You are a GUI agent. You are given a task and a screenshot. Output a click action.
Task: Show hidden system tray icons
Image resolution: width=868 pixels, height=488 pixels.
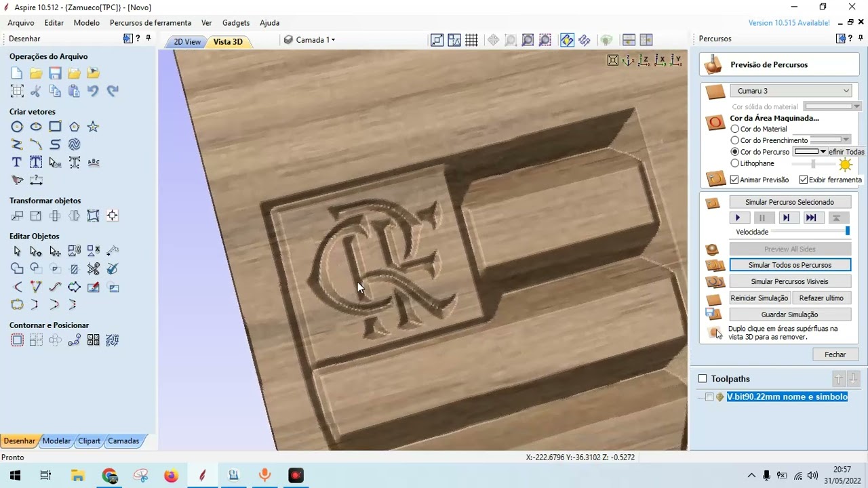pos(751,475)
